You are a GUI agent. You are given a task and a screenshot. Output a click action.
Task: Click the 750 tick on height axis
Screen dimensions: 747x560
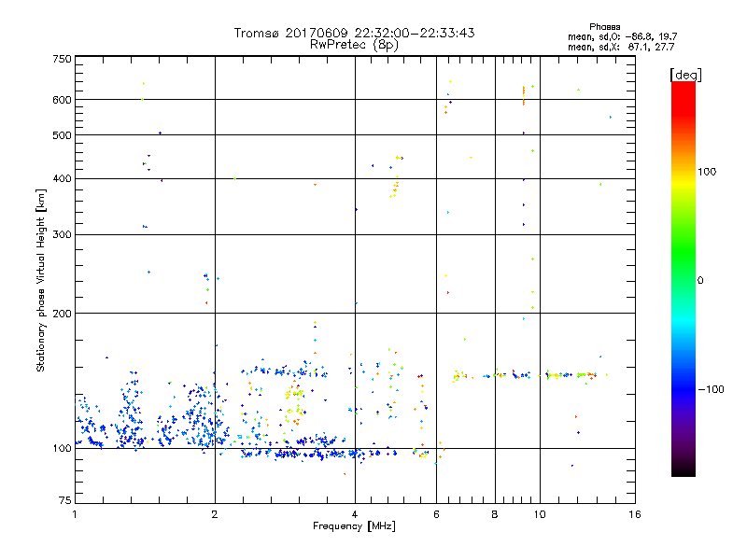coord(62,59)
